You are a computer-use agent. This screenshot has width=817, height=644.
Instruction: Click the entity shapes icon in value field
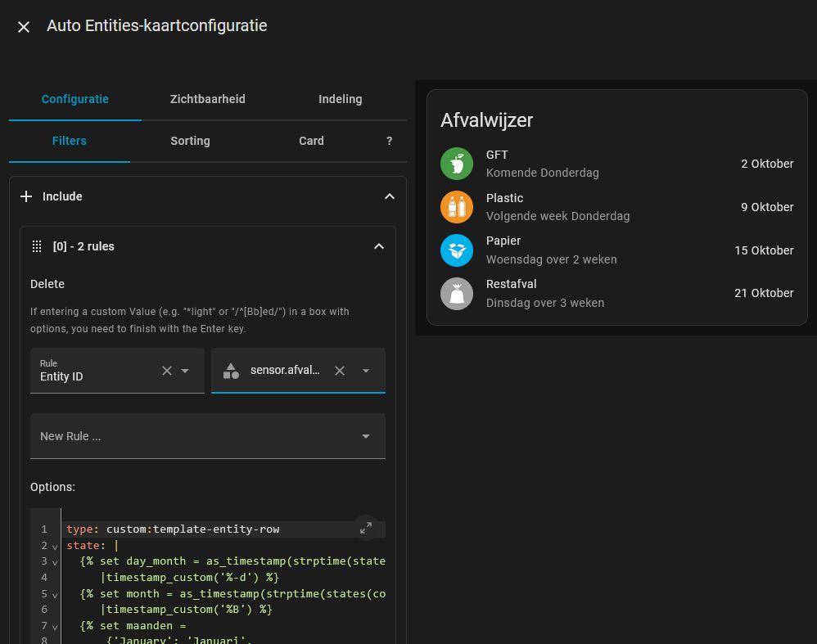point(231,371)
